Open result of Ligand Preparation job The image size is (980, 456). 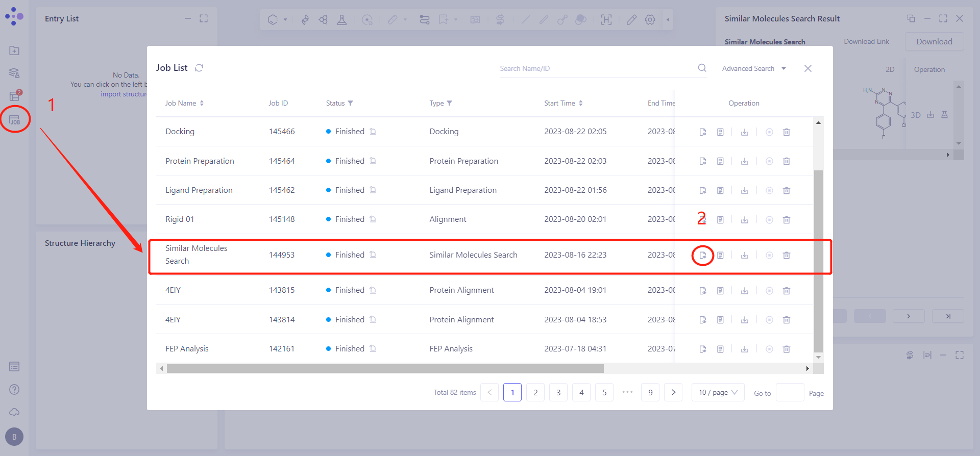pos(703,190)
